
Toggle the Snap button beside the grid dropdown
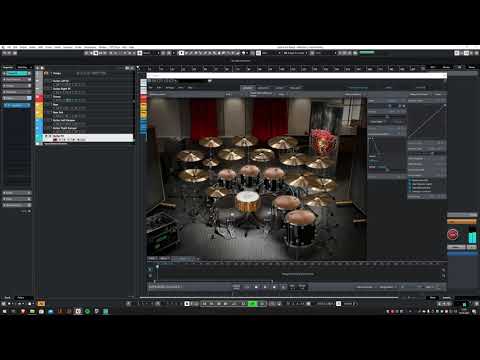(258, 53)
